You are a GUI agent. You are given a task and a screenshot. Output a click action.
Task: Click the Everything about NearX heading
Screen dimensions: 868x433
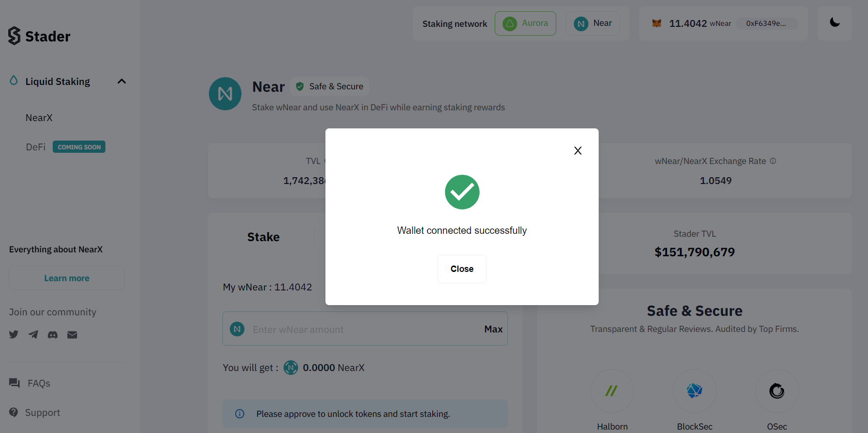pyautogui.click(x=56, y=249)
